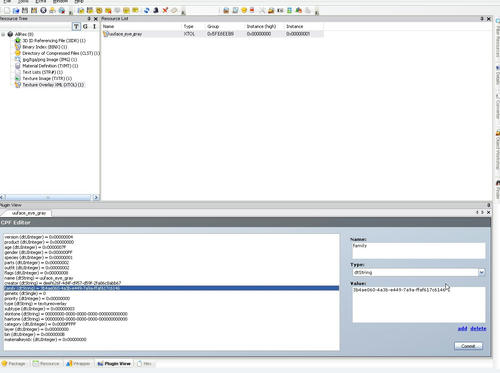Collapse the AllRes root tree node
Image resolution: width=500 pixels, height=373 pixels.
[x=3, y=34]
